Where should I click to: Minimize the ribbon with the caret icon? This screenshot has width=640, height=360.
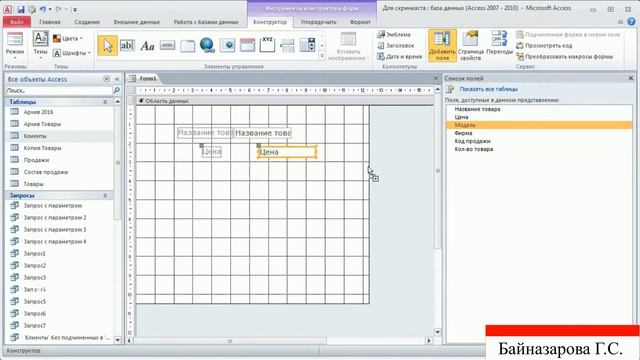point(620,22)
